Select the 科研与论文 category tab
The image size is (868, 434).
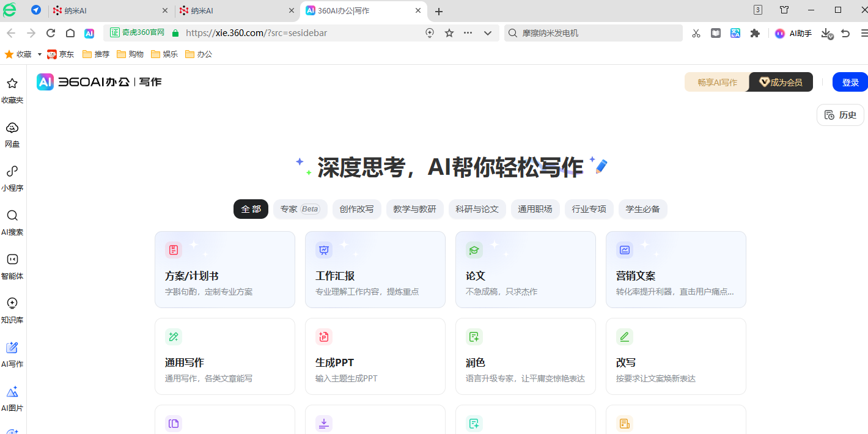[477, 209]
